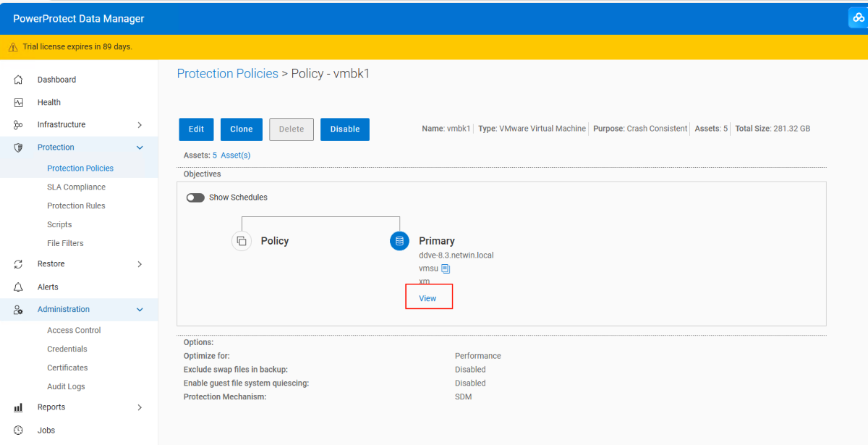
Task: Expand the Infrastructure menu chevron
Action: click(x=140, y=125)
